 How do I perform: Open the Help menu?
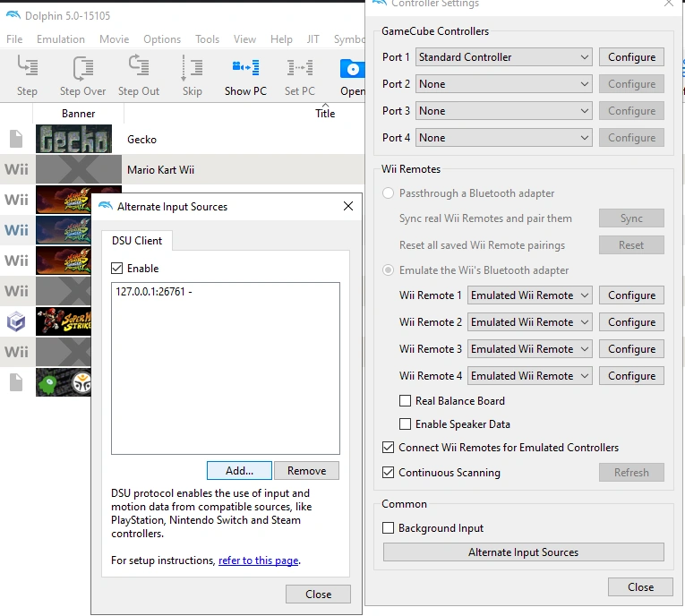[281, 38]
